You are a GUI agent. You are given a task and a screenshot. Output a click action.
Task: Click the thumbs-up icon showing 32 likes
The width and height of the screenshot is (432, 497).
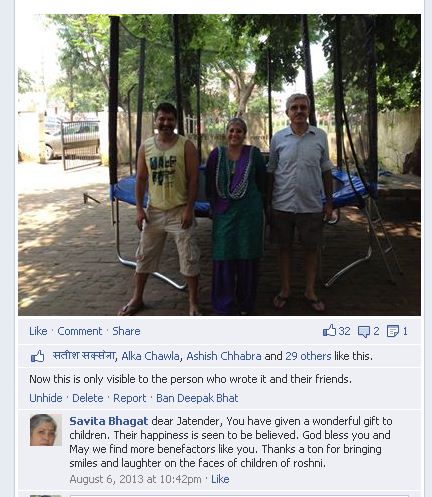(x=329, y=331)
